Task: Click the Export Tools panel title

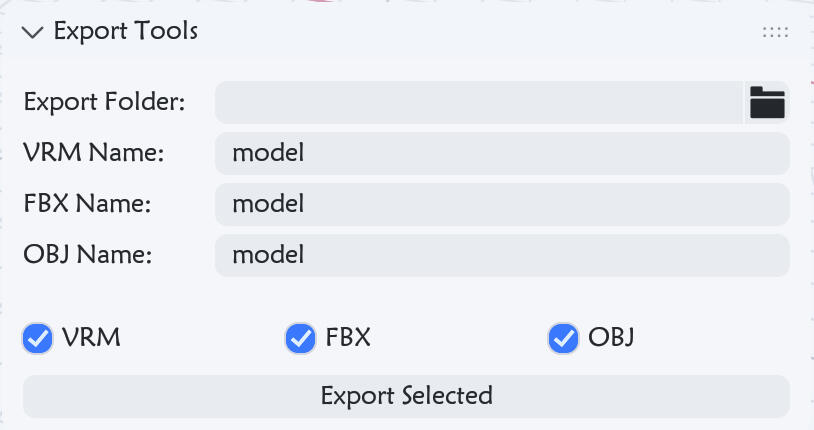Action: pos(125,31)
